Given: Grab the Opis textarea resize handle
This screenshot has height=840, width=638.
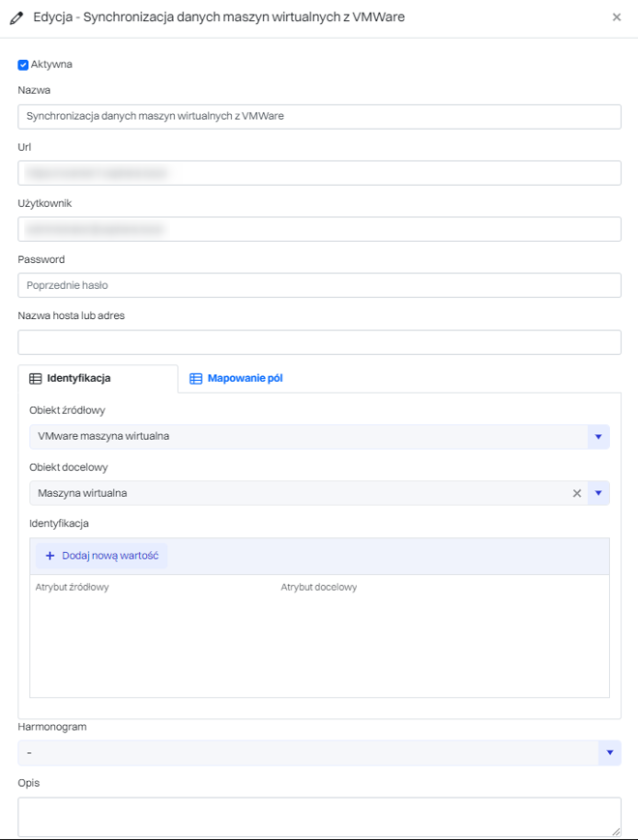Looking at the screenshot, I should pos(615,830).
